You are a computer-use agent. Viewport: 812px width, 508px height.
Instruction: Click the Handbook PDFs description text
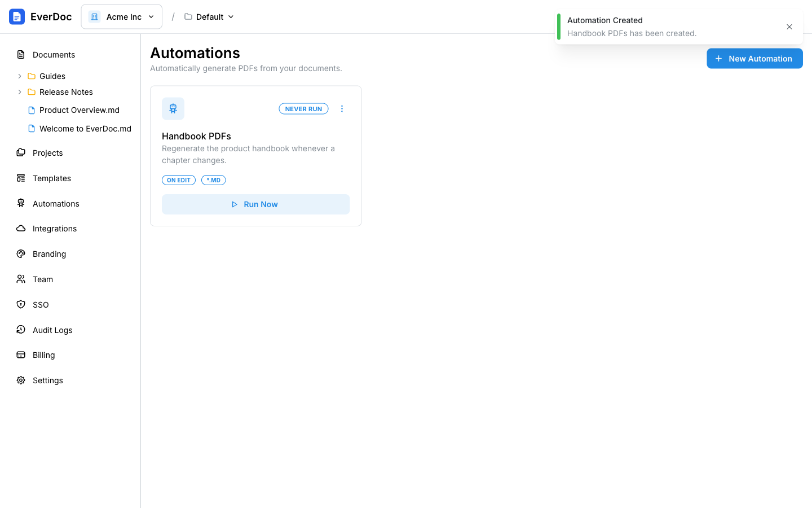click(248, 155)
